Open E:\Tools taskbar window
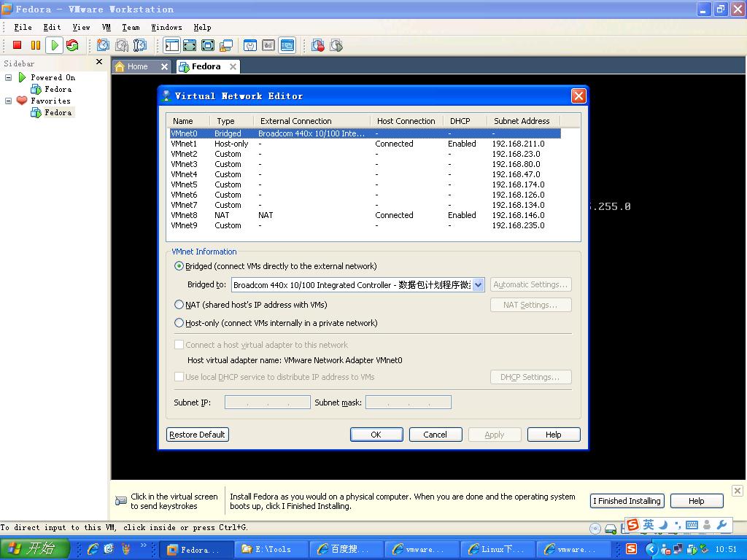The image size is (747, 560). coord(272,549)
